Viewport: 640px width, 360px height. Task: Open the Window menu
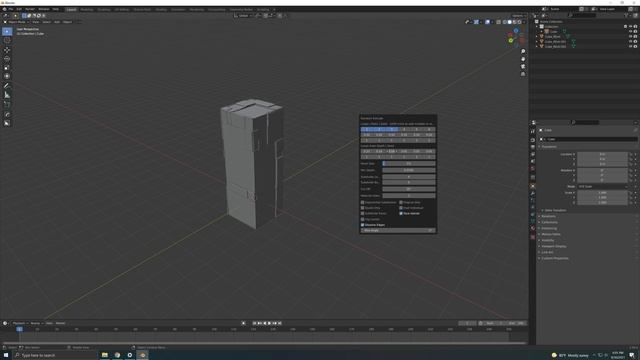tap(44, 9)
